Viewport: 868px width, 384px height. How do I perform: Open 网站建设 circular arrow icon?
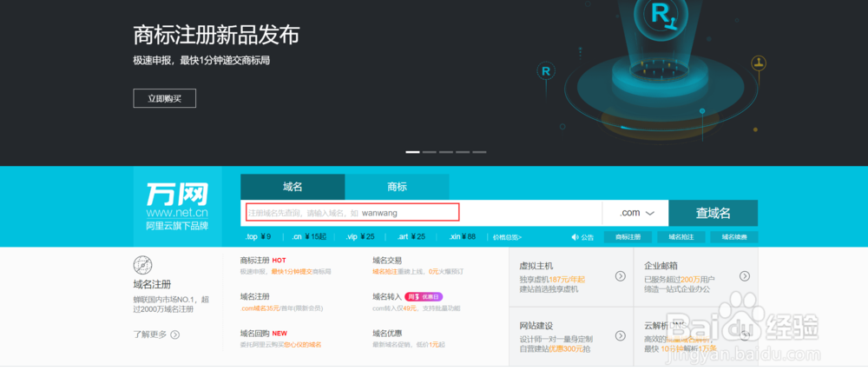(621, 336)
